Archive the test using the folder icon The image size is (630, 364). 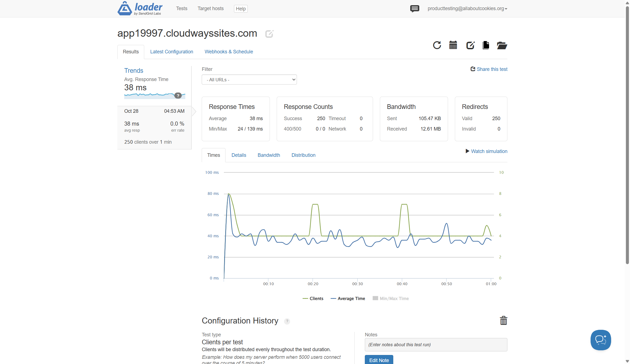click(502, 45)
